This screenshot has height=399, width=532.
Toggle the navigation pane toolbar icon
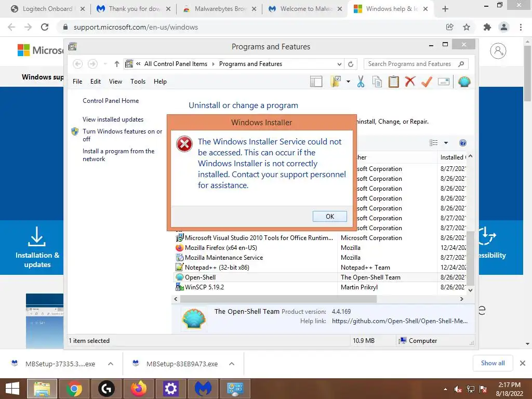click(x=316, y=82)
